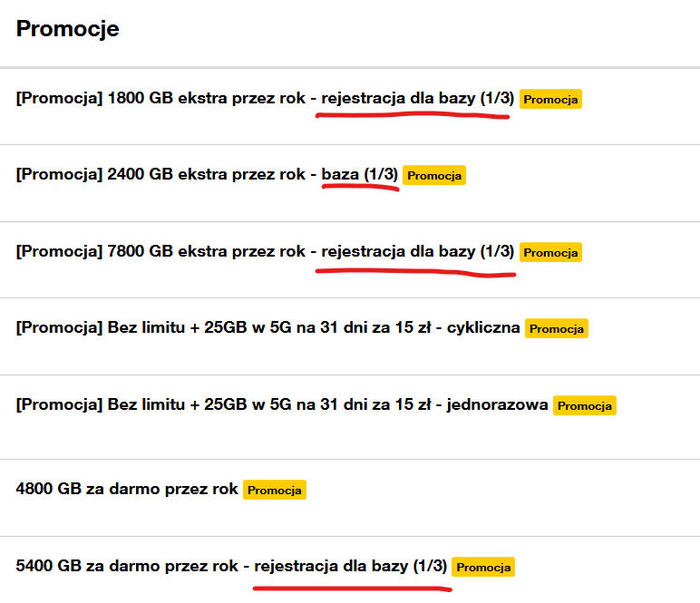This screenshot has height=603, width=700.
Task: Open the 5400 GB za darmo promotion
Action: pos(127,567)
